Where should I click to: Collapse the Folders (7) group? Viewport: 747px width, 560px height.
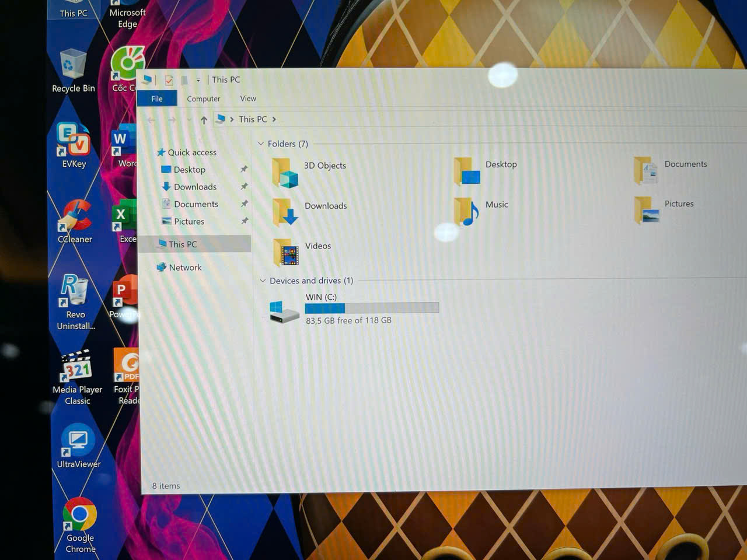(261, 143)
